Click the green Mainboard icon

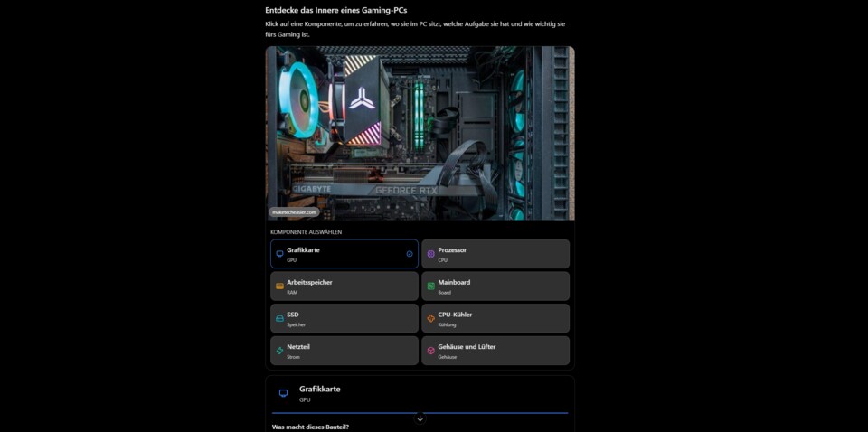[x=430, y=286]
